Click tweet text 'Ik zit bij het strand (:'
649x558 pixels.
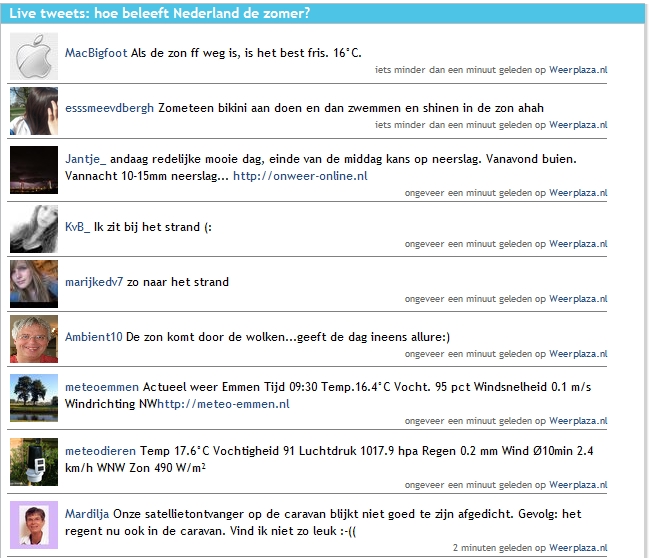153,227
